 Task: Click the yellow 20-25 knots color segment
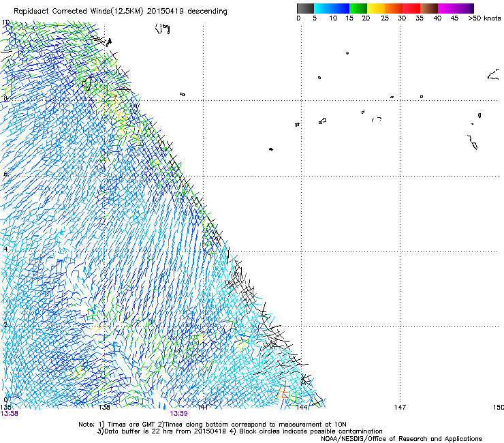tap(376, 8)
